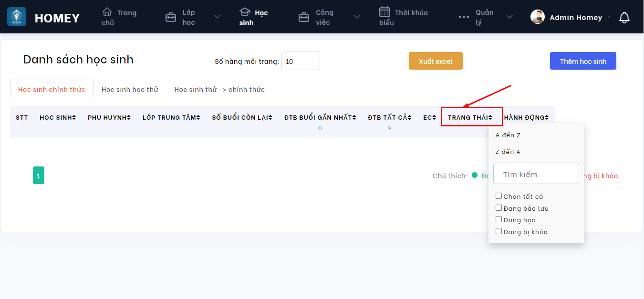Select the A đến Z sort option
This screenshot has height=299, width=644.
coord(508,135)
